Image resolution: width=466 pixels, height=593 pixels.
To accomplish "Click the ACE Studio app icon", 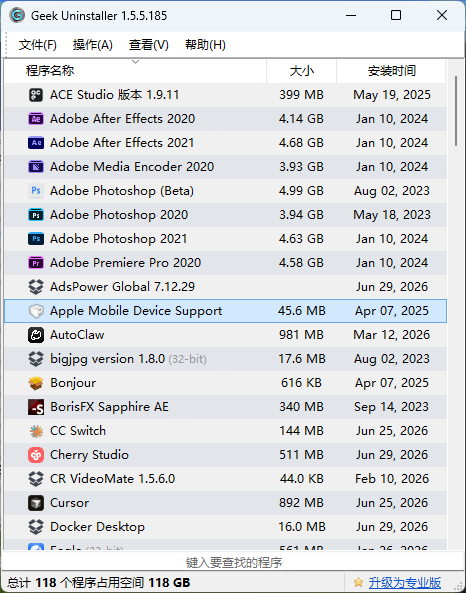I will 36,95.
